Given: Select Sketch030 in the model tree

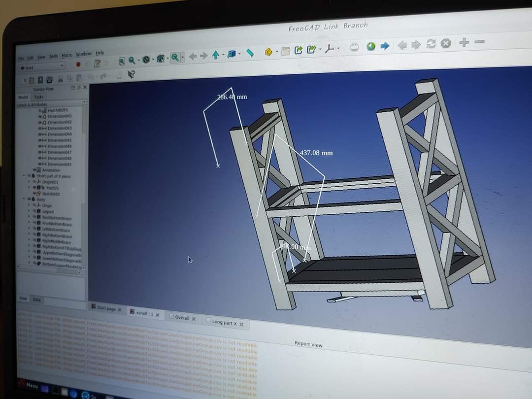Looking at the screenshot, I should click(50, 194).
